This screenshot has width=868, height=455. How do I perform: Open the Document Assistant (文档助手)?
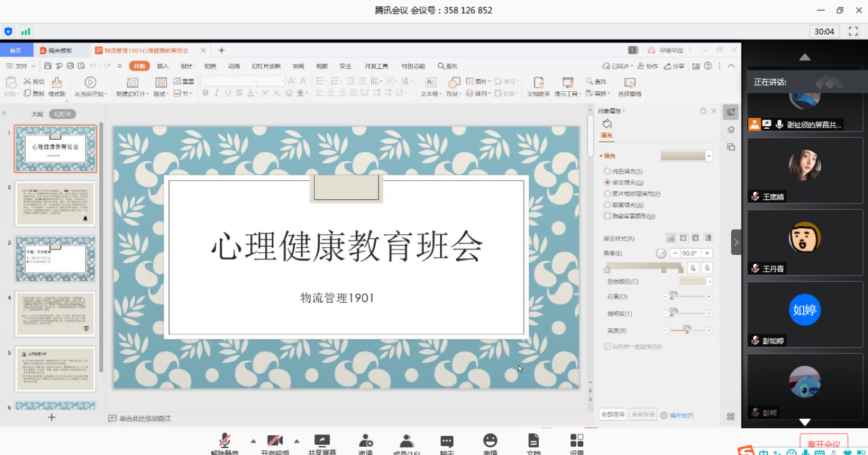(538, 83)
